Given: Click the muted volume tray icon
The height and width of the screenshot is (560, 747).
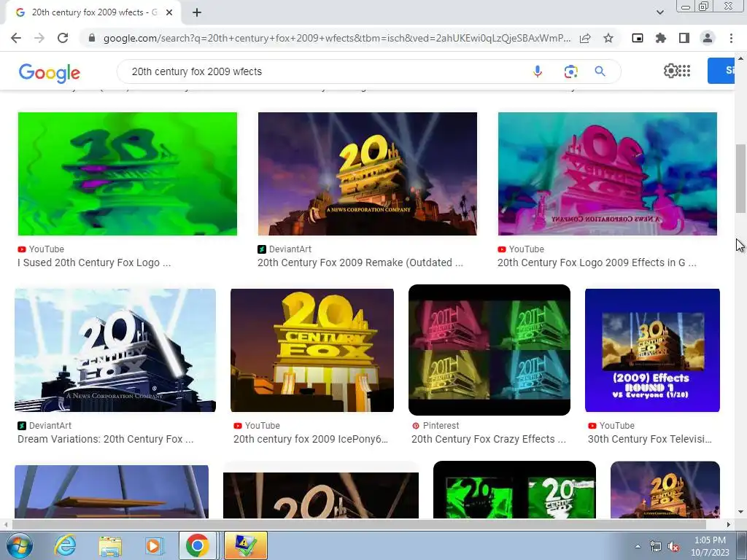Looking at the screenshot, I should tap(673, 547).
